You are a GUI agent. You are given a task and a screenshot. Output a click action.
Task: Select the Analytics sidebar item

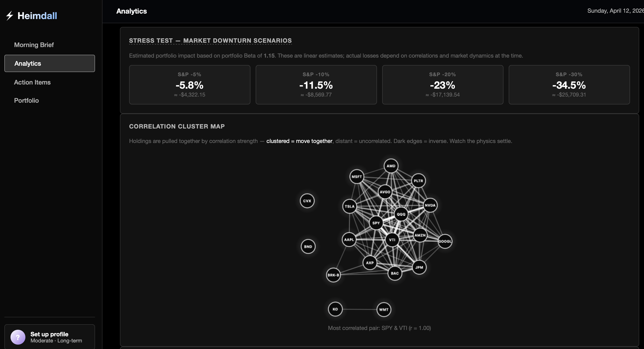[x=49, y=63]
